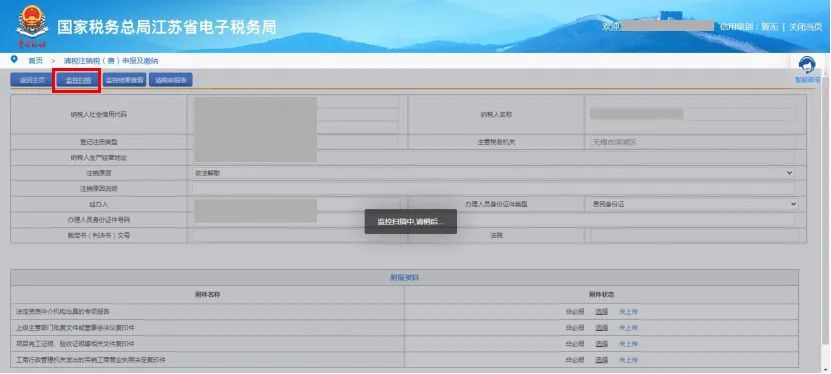Click 关闭当页 to close this page

pos(805,27)
